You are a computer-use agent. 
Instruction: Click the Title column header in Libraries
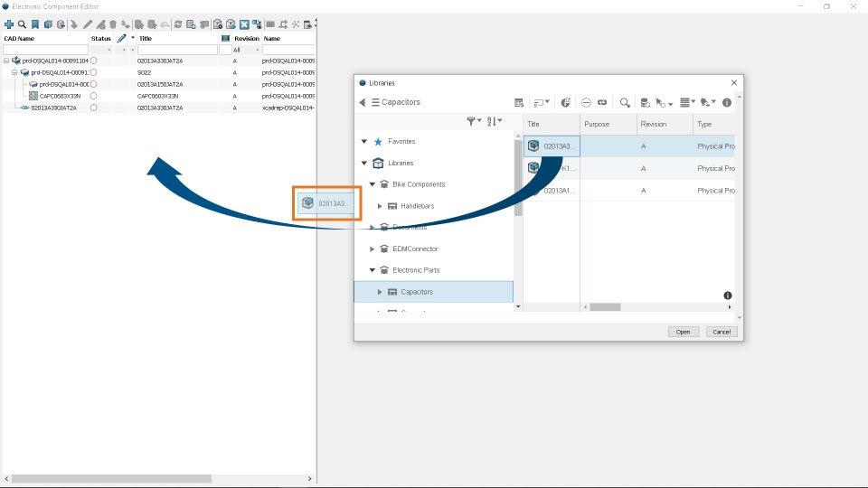coord(552,124)
